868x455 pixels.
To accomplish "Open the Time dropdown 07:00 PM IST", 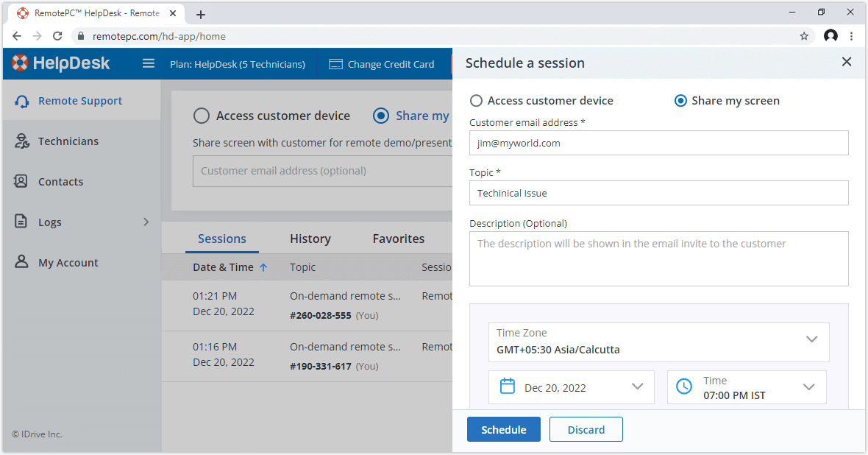I will pyautogui.click(x=747, y=387).
